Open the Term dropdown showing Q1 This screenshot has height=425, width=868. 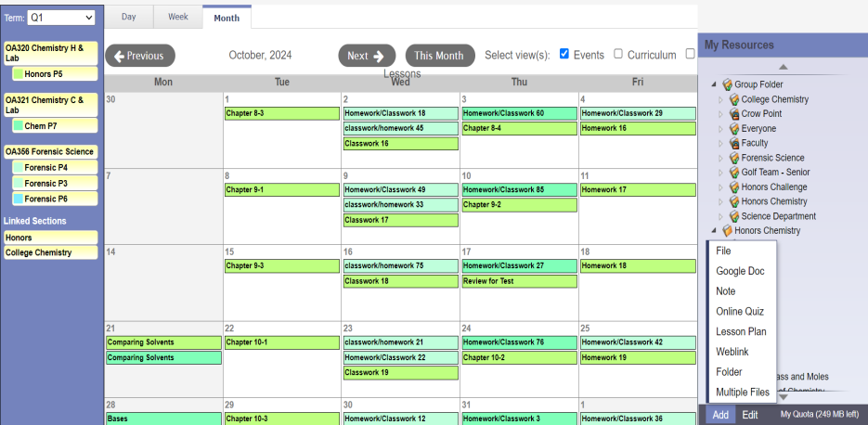(x=61, y=18)
